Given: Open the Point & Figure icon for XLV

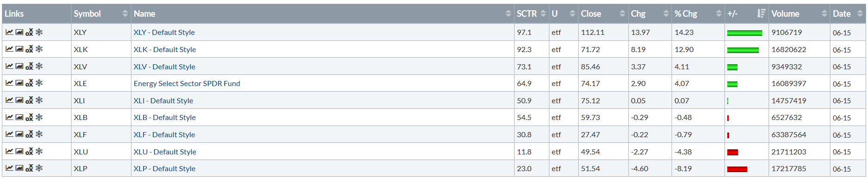Looking at the screenshot, I should (29, 67).
